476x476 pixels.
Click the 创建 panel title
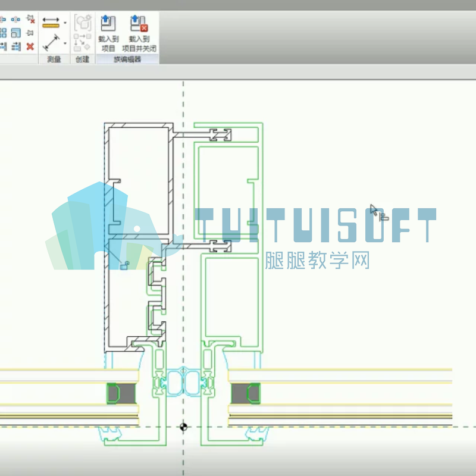[82, 59]
